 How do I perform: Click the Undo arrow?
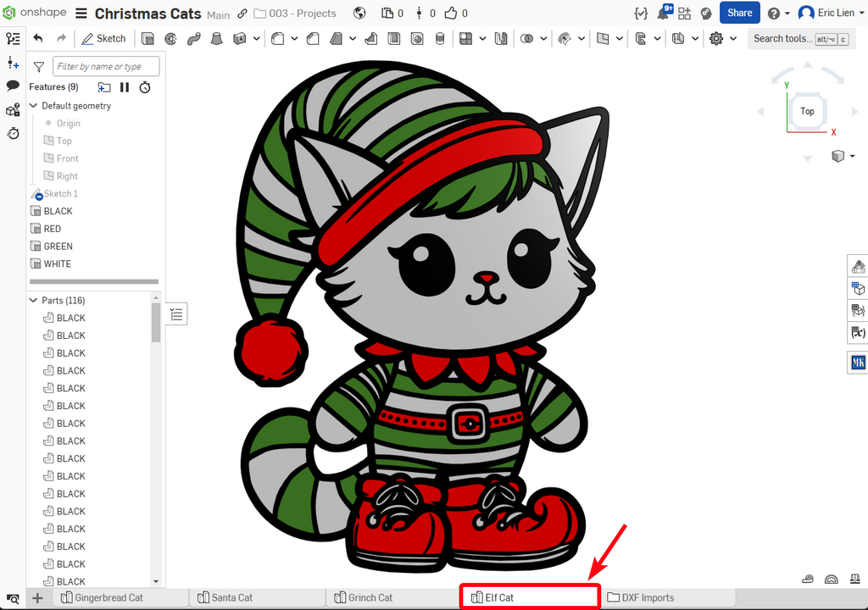[x=37, y=38]
